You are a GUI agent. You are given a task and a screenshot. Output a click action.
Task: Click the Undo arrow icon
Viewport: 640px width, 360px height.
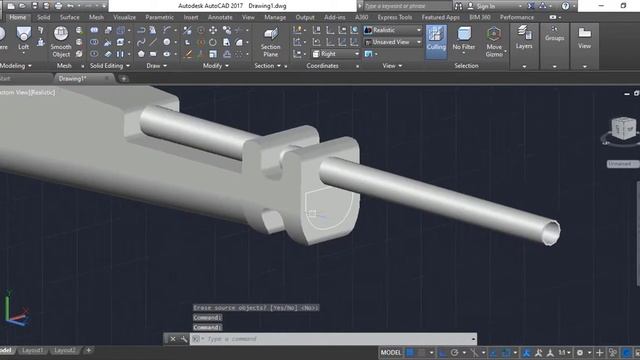tap(71, 6)
